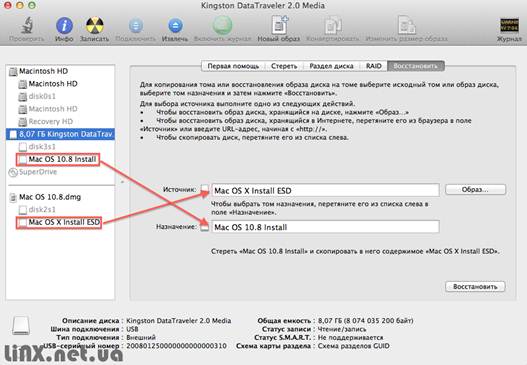Switch to the Erase (Стереть) tab
Screen dimensions: 527x365
click(x=284, y=66)
